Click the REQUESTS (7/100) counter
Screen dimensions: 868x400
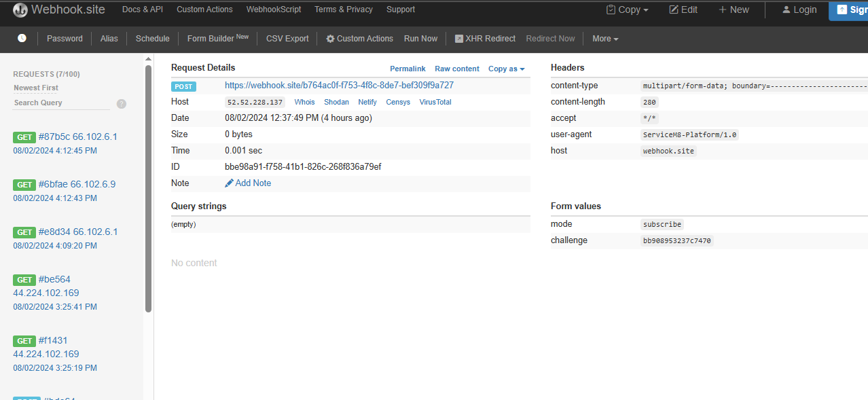pyautogui.click(x=46, y=74)
